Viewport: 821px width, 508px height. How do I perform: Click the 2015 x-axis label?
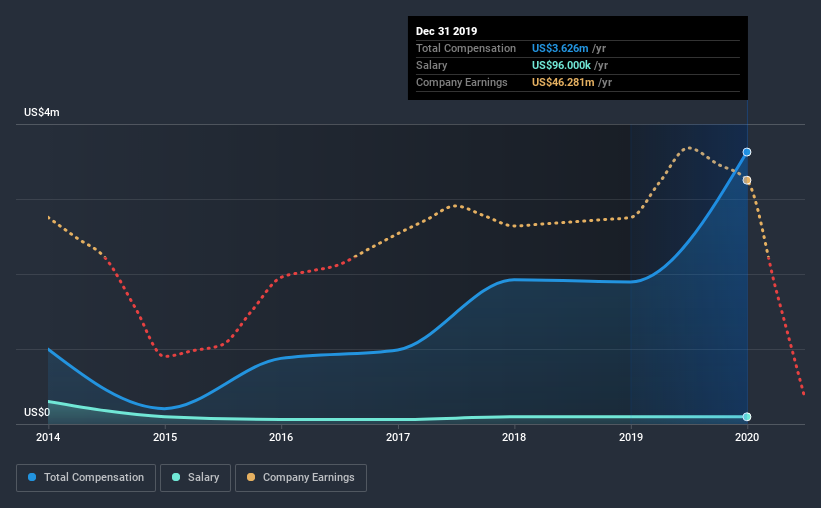click(165, 437)
